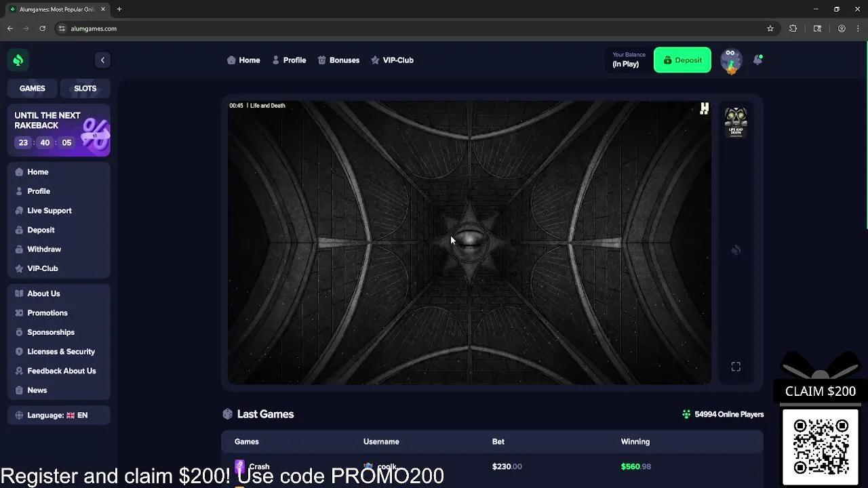Switch to the SLOTS tab
Screen dimensions: 868x488
[85, 88]
